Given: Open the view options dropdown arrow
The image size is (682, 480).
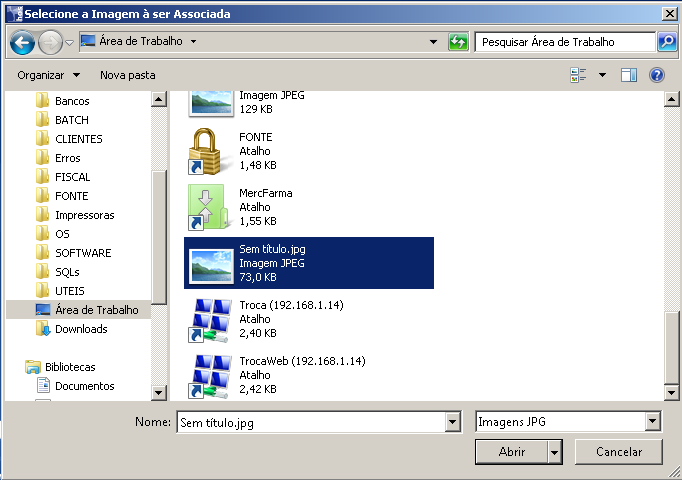Looking at the screenshot, I should 602,75.
